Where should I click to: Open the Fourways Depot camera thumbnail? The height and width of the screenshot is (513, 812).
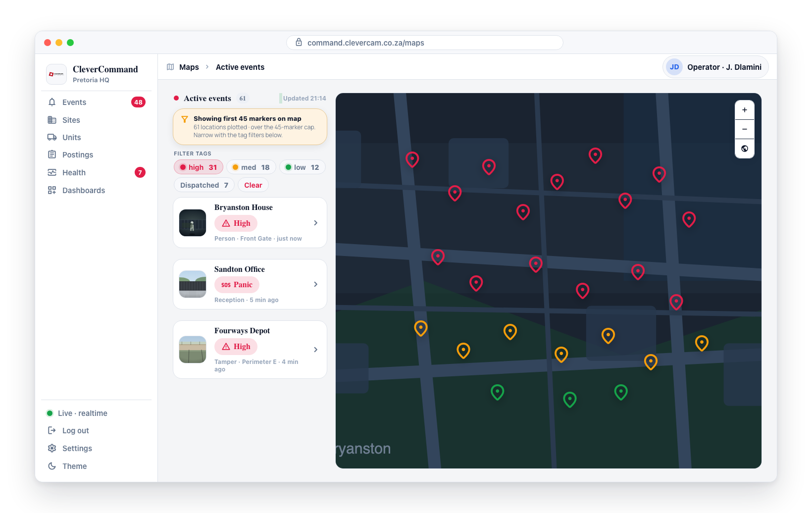pyautogui.click(x=193, y=350)
